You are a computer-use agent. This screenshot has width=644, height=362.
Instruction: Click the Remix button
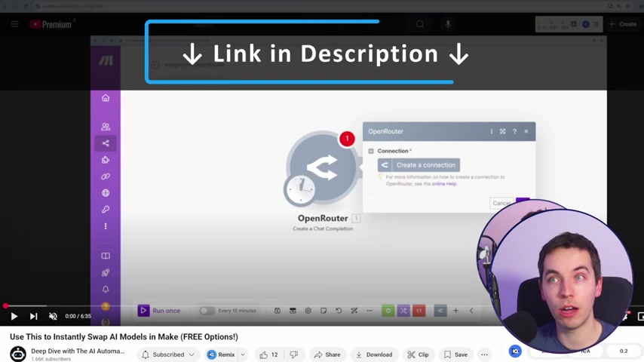221,354
